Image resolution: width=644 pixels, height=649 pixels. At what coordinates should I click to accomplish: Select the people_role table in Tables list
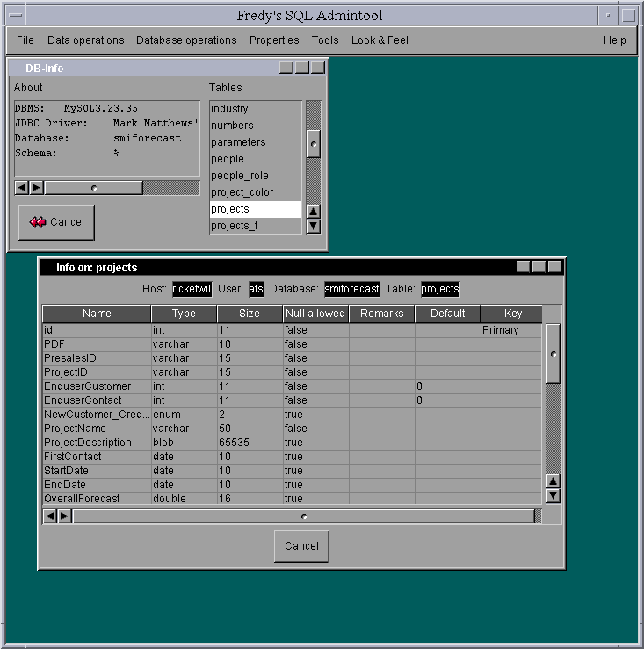pos(256,176)
